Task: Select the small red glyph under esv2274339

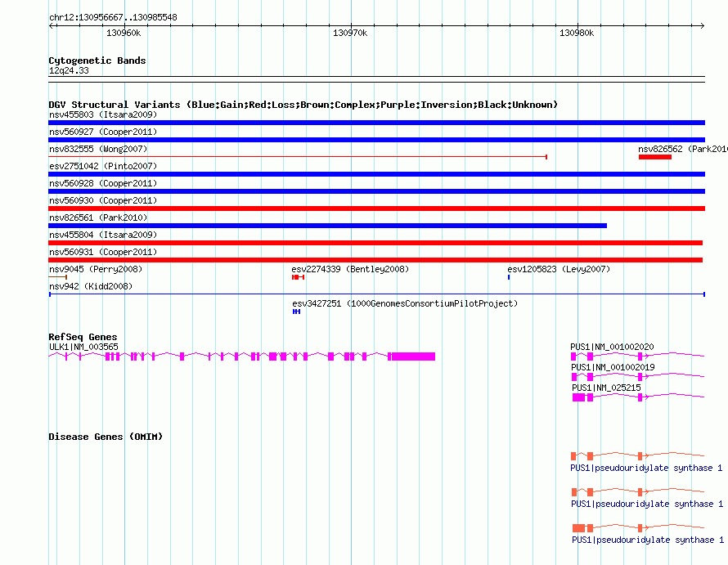Action: (298, 277)
